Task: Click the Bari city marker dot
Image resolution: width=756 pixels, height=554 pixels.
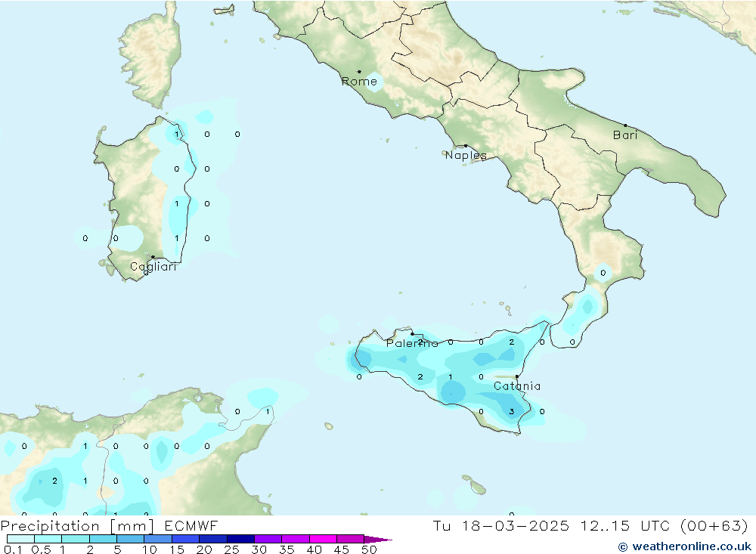Action: [625, 125]
